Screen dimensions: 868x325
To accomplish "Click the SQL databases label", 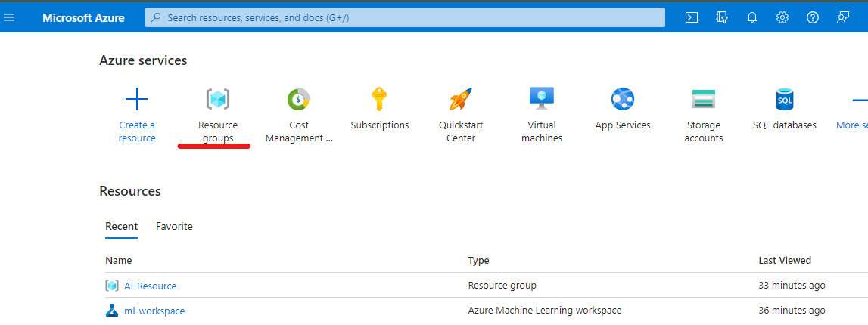I will pos(785,125).
